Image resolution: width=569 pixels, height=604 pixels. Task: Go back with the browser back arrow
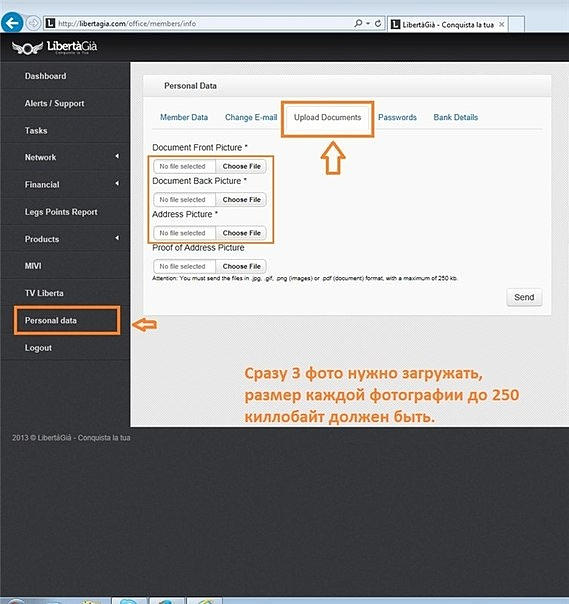[12, 23]
